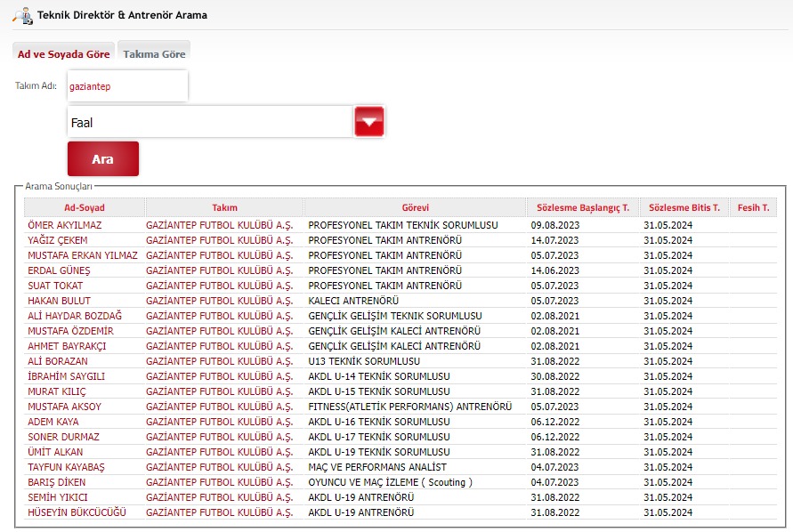Click the Sözleşme Bitiş T. column header
Screen dimensions: 793x532
(684, 207)
